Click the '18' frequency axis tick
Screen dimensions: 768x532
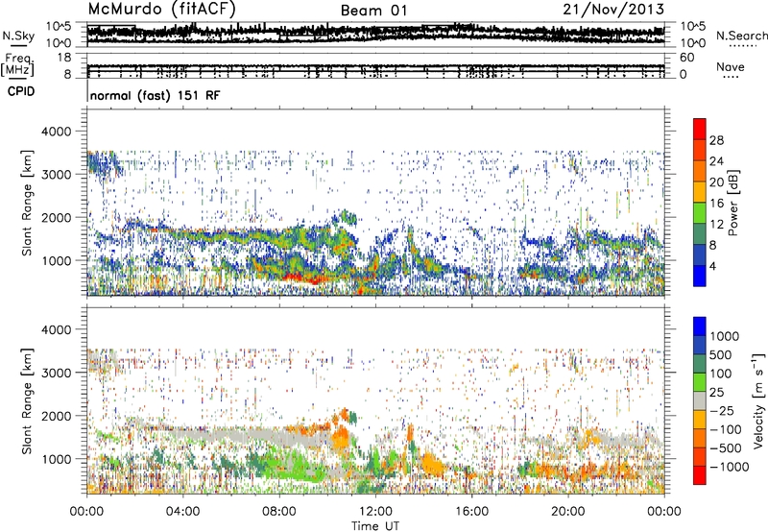pyautogui.click(x=64, y=58)
